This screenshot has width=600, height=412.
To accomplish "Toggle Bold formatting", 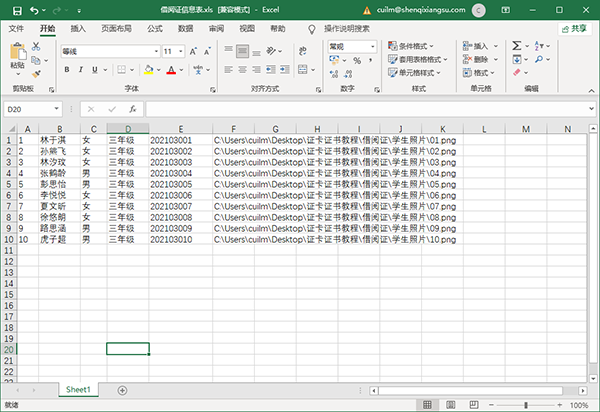I will [67, 70].
